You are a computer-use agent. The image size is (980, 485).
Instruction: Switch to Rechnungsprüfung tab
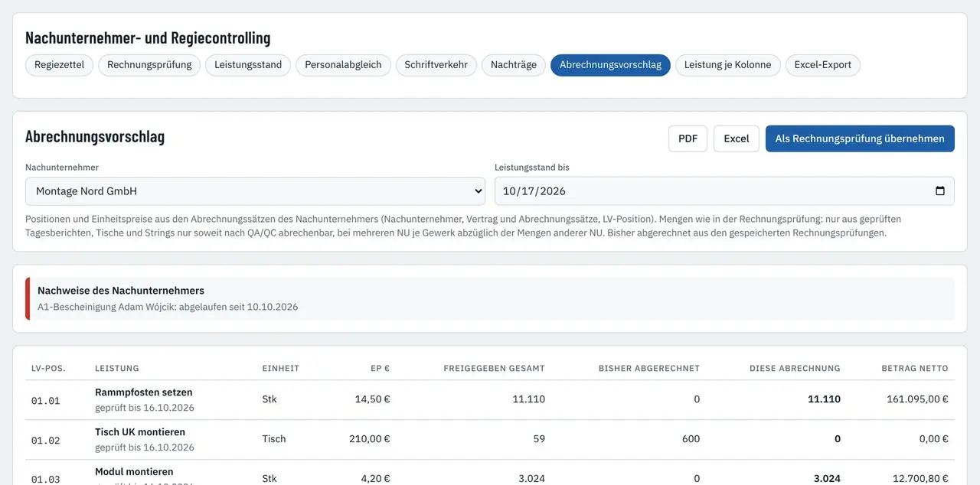coord(149,65)
